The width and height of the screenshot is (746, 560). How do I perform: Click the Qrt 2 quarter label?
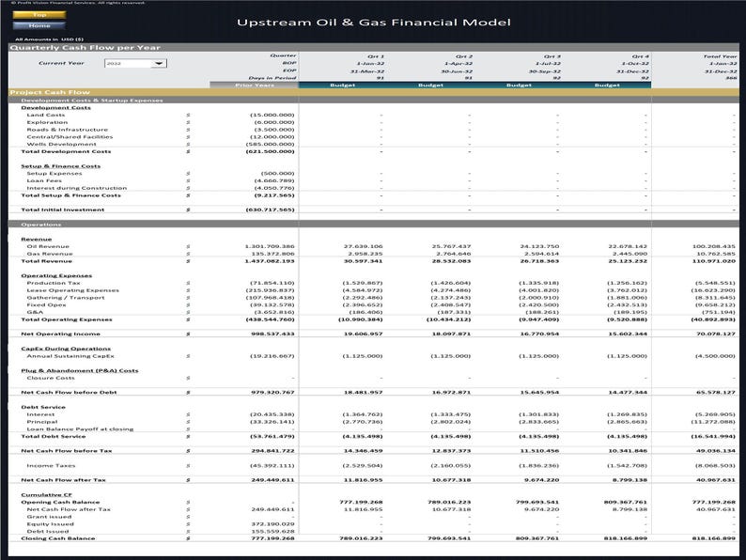[x=464, y=56]
